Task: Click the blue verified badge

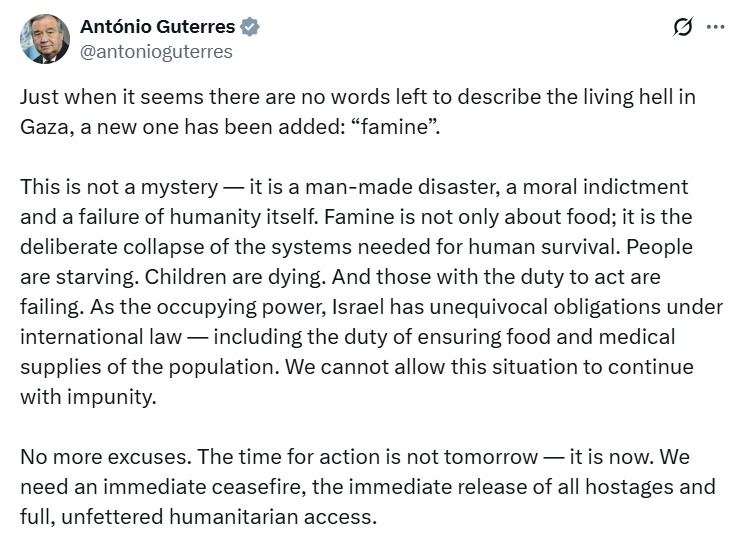Action: (250, 27)
